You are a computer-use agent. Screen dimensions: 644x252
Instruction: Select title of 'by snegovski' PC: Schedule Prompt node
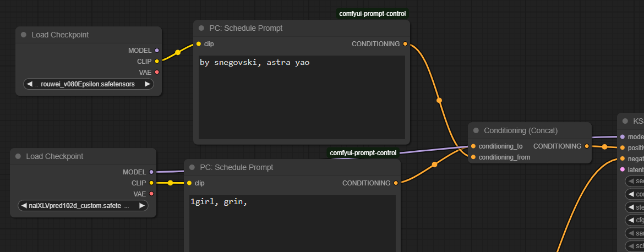(x=246, y=28)
